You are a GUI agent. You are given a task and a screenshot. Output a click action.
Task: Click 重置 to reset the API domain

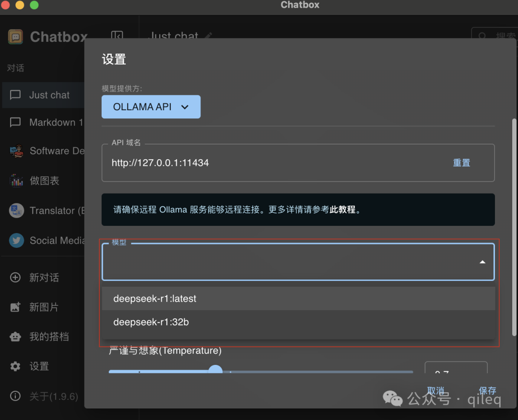[x=461, y=163]
